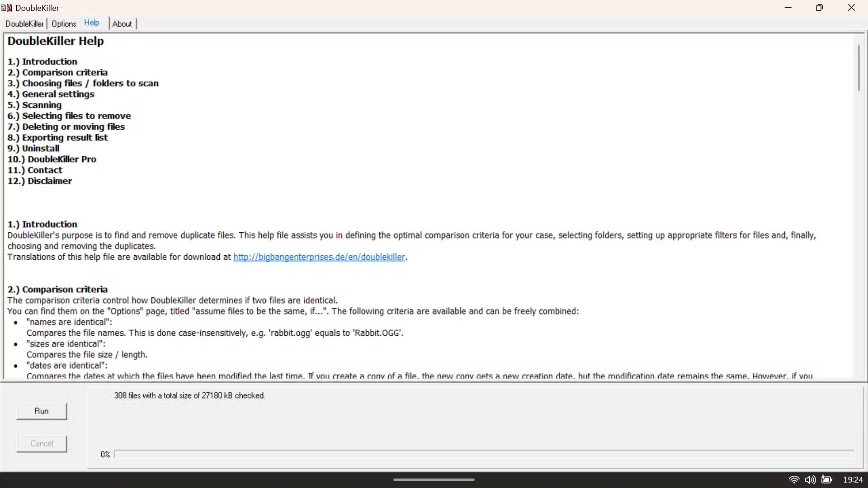Click the help page vertical scrollbar thumb
This screenshot has height=488, width=868.
(x=859, y=68)
